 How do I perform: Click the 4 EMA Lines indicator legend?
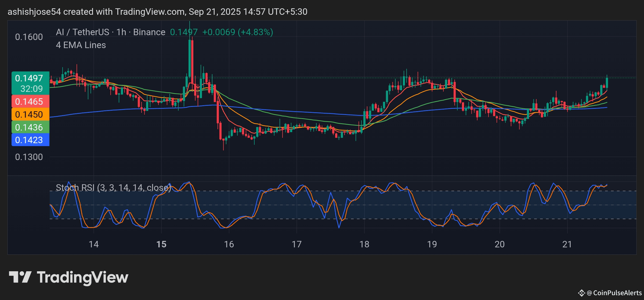point(81,45)
